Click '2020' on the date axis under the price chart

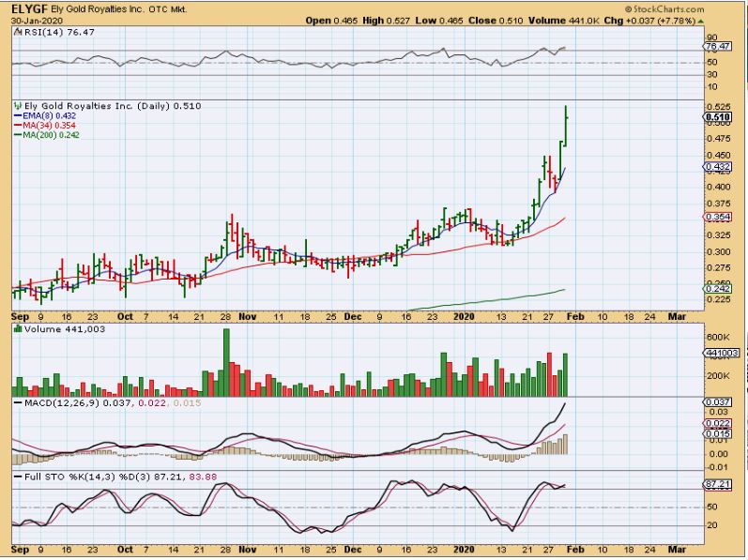[x=464, y=317]
